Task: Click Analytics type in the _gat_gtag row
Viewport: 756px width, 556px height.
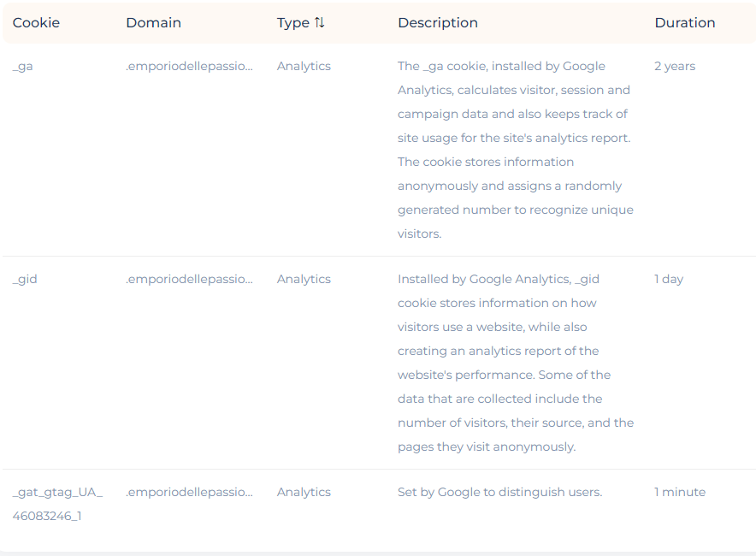Action: click(x=304, y=493)
